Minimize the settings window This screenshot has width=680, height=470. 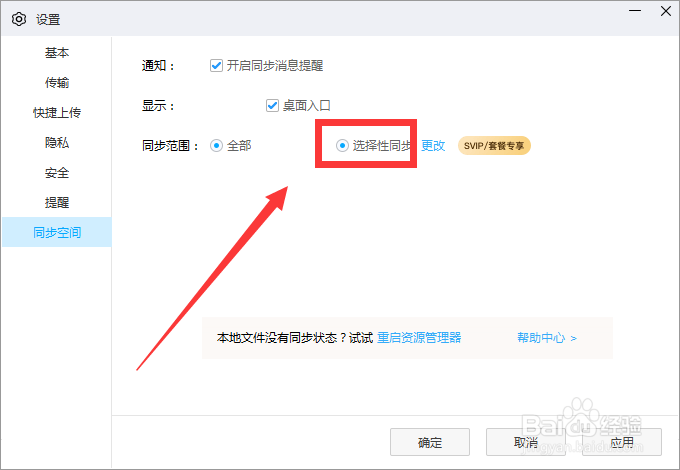coord(635,11)
